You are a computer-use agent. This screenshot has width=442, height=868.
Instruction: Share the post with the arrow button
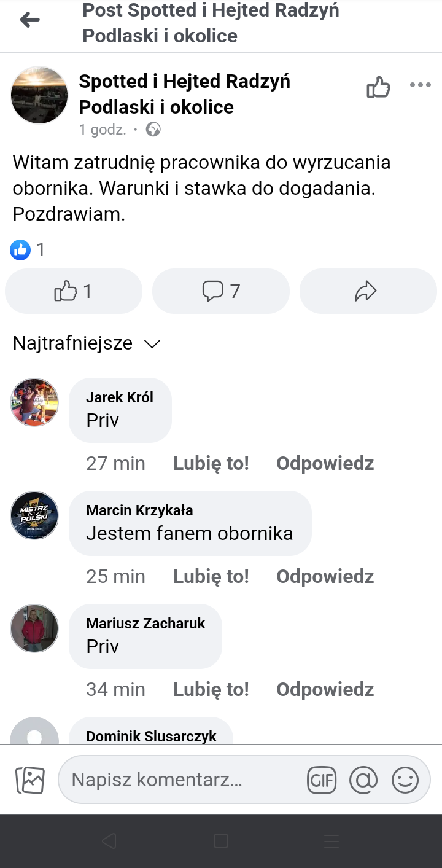tap(367, 291)
